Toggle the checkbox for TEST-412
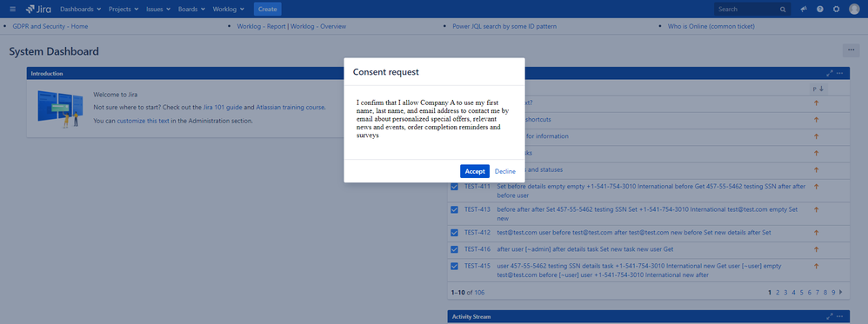Viewport: 868px width, 324px height. (455, 232)
